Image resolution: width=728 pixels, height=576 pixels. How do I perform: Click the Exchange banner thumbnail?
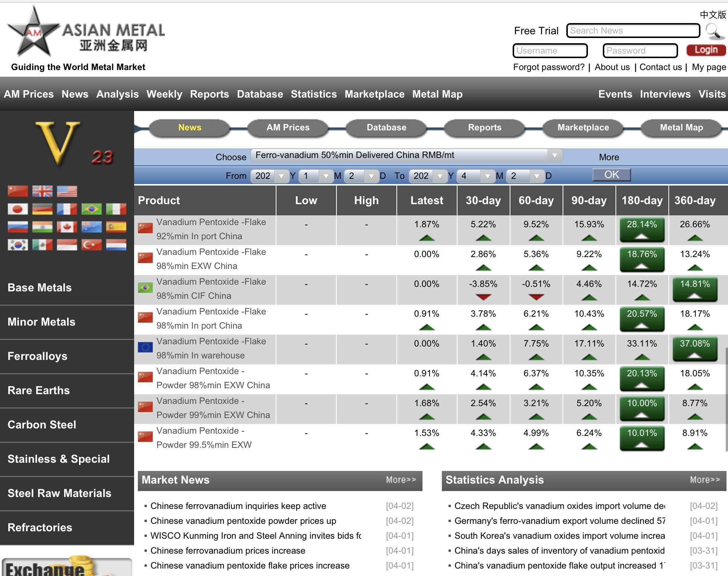(67, 566)
